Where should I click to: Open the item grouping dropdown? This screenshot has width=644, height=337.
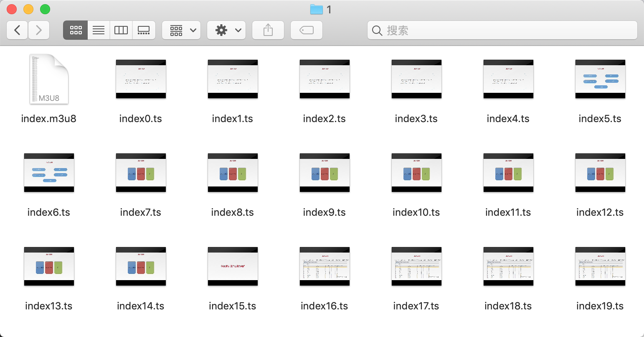tap(181, 30)
